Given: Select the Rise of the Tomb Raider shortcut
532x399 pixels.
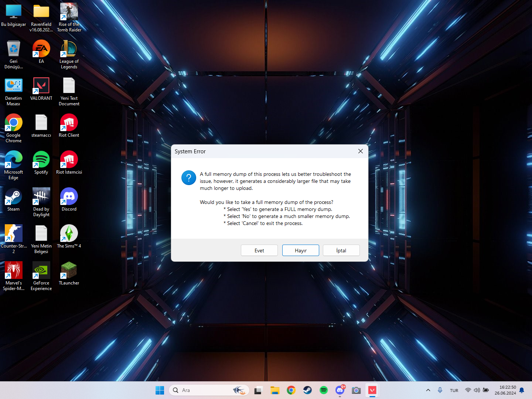Looking at the screenshot, I should (69, 17).
